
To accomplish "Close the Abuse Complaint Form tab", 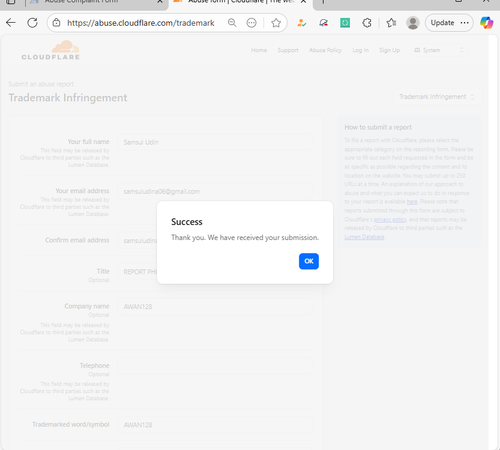I will (x=160, y=2).
